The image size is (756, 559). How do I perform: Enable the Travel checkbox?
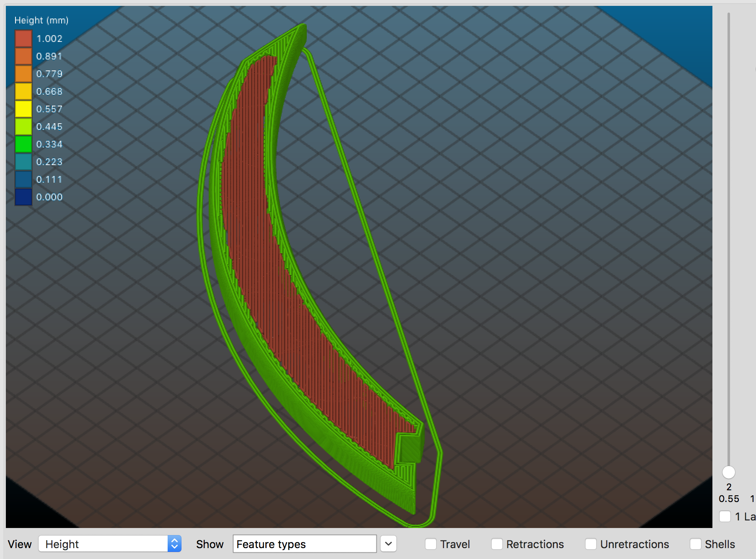[430, 544]
